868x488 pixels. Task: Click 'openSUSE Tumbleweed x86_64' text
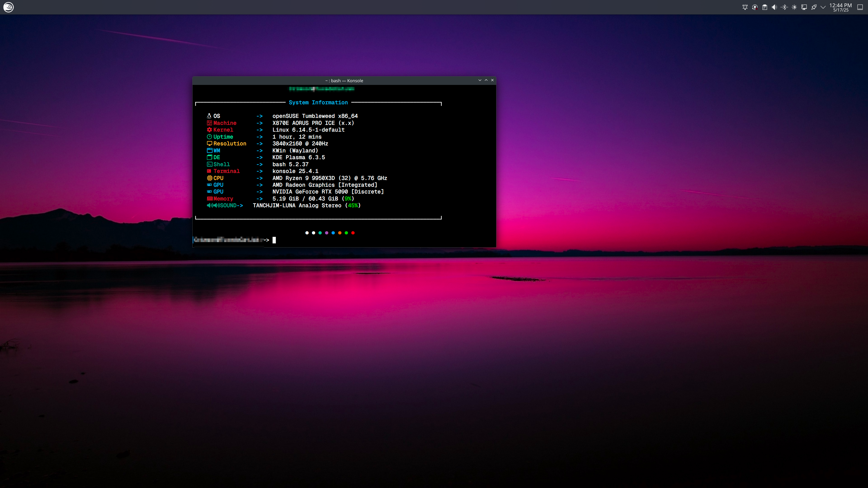point(315,116)
